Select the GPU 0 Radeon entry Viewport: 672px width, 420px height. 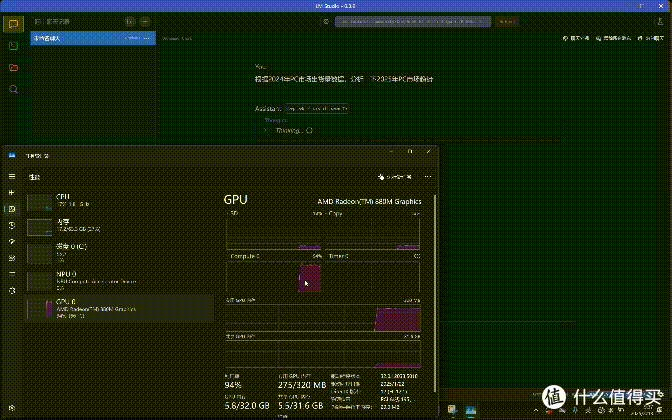[120, 308]
